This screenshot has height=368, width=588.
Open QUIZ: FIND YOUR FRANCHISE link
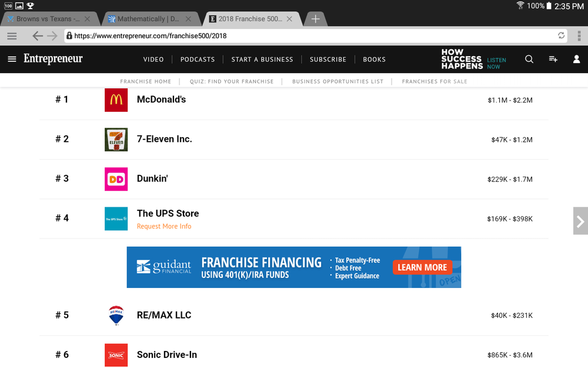pyautogui.click(x=231, y=81)
